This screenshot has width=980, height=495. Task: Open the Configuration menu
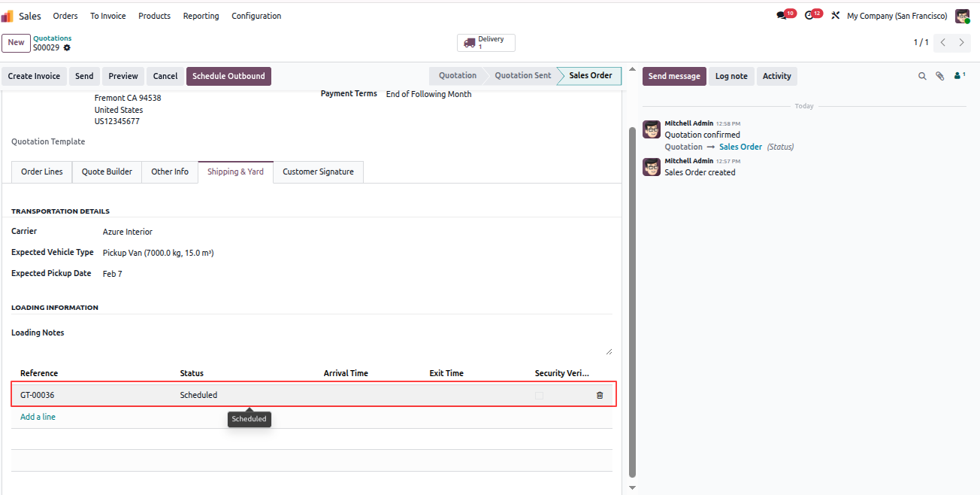tap(256, 16)
